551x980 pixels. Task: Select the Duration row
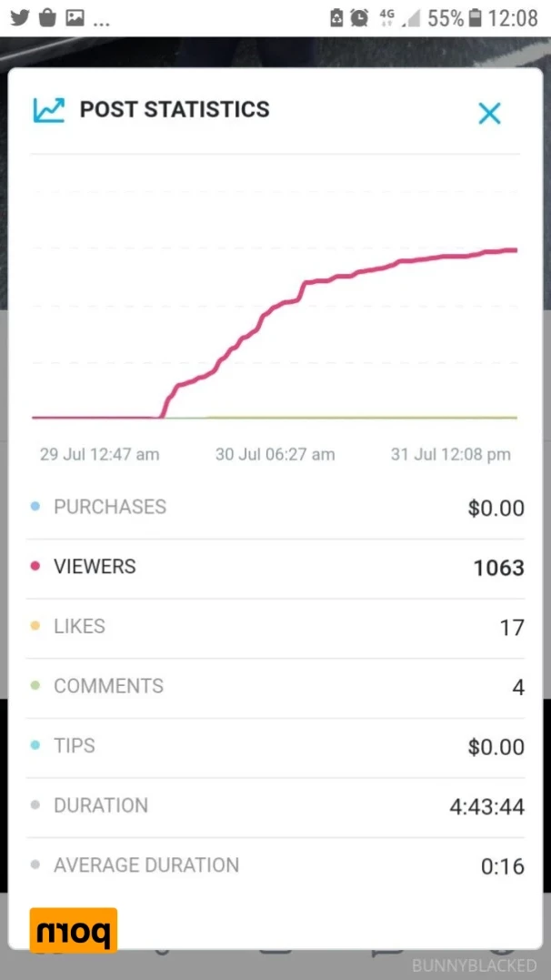pyautogui.click(x=275, y=807)
